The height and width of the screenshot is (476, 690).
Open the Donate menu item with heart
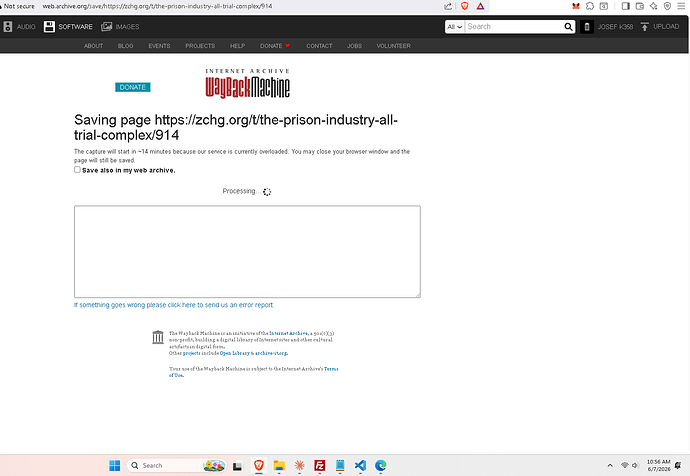point(275,46)
